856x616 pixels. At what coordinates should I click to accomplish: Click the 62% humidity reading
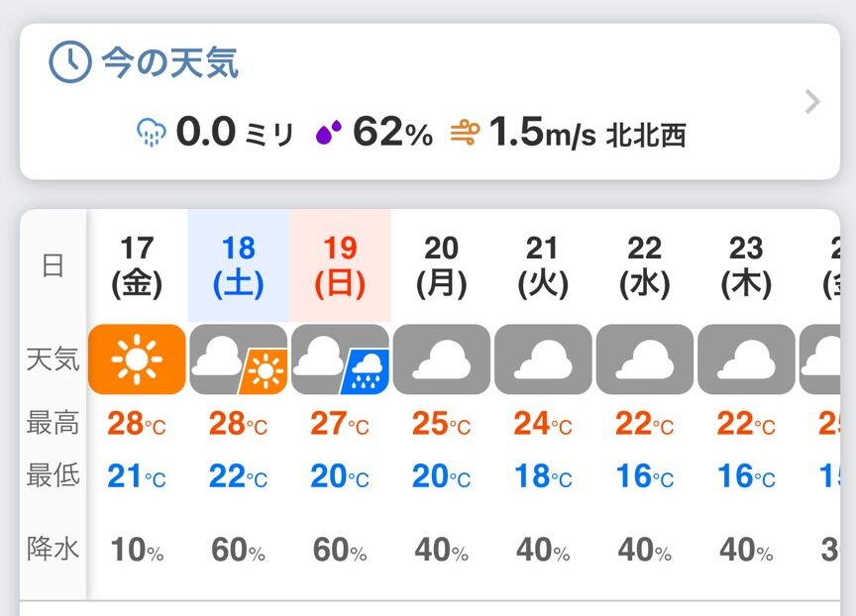click(x=392, y=133)
